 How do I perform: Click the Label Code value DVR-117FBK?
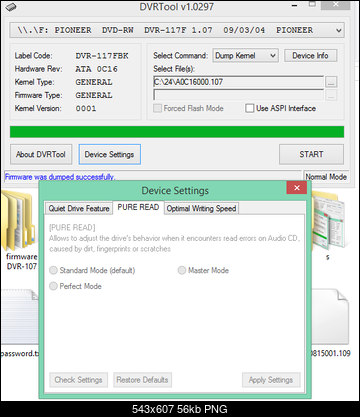(x=102, y=56)
